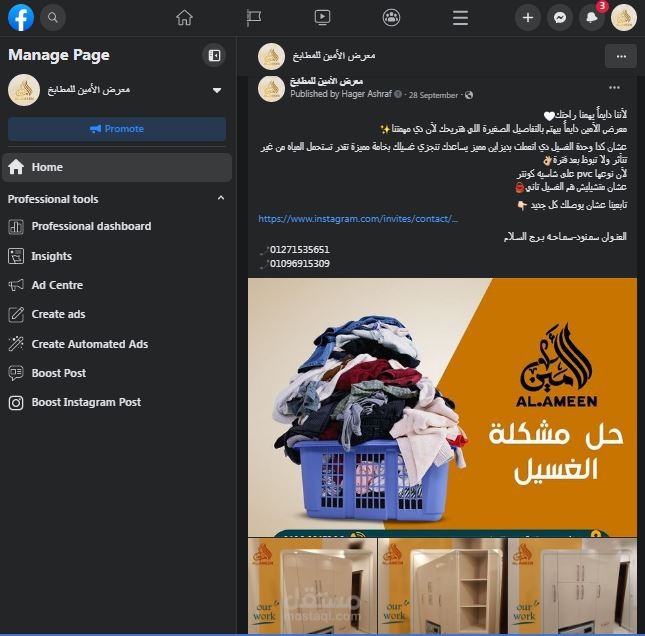645x636 pixels.
Task: Select Home in Manage Page sidebar
Action: pos(117,167)
